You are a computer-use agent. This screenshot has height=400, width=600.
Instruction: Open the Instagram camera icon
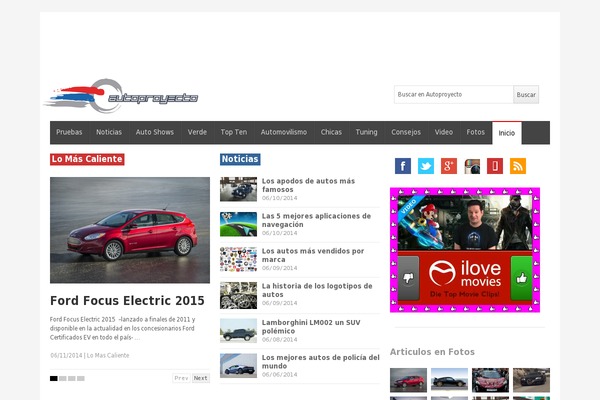472,166
